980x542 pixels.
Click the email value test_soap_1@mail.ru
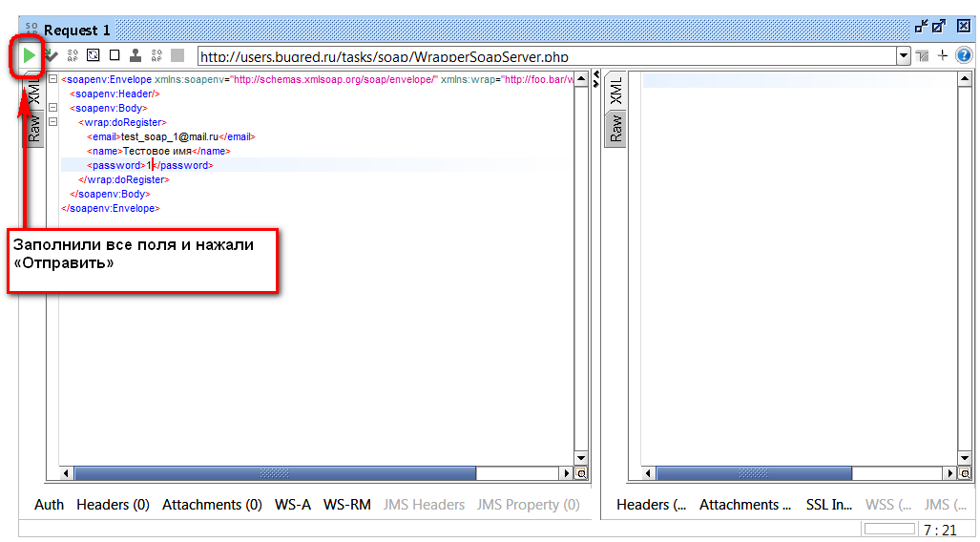point(169,136)
